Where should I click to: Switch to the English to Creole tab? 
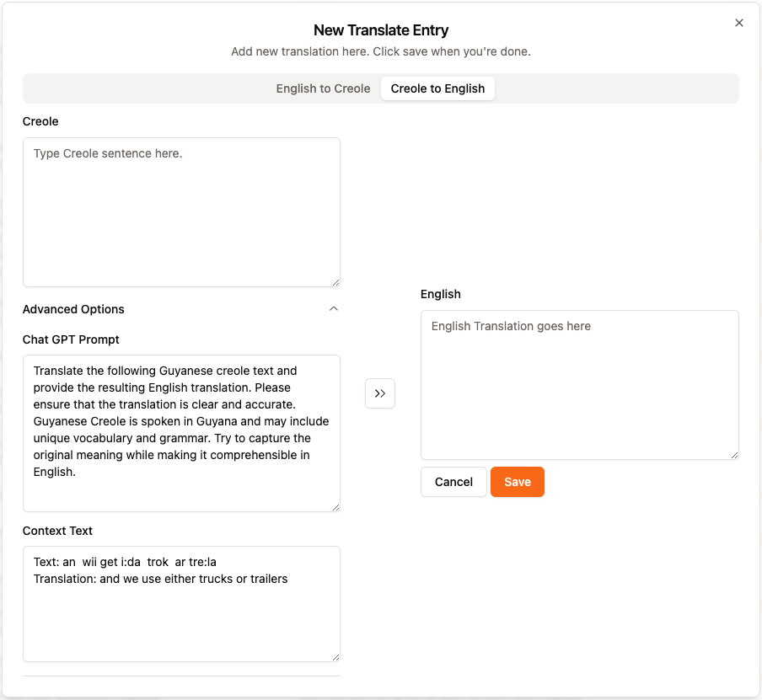pos(323,88)
